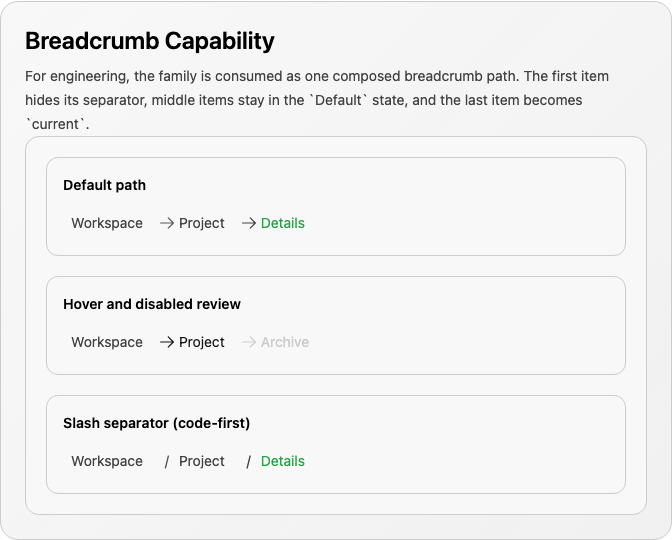Open Workspace in the Hover and disabled review breadcrumb

click(x=107, y=342)
